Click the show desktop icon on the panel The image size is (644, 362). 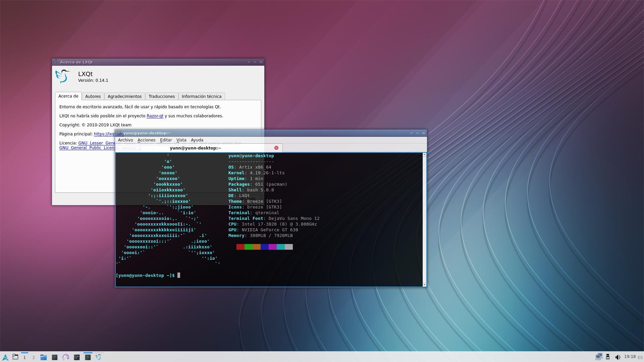pyautogui.click(x=15, y=357)
